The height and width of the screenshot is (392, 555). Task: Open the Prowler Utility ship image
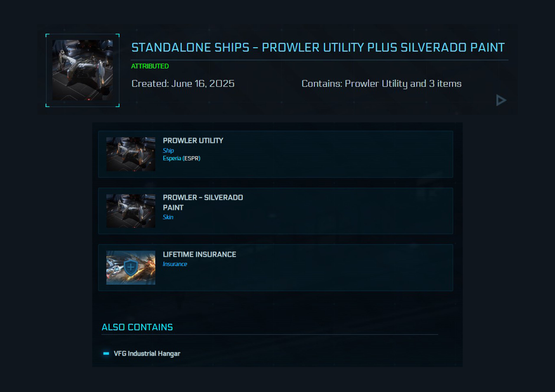click(x=131, y=154)
